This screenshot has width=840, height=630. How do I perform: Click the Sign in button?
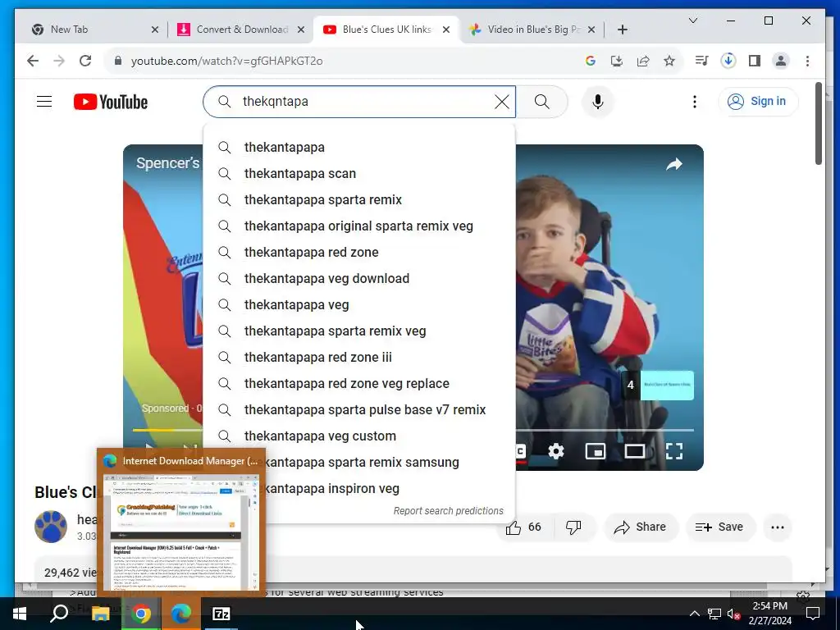[757, 101]
